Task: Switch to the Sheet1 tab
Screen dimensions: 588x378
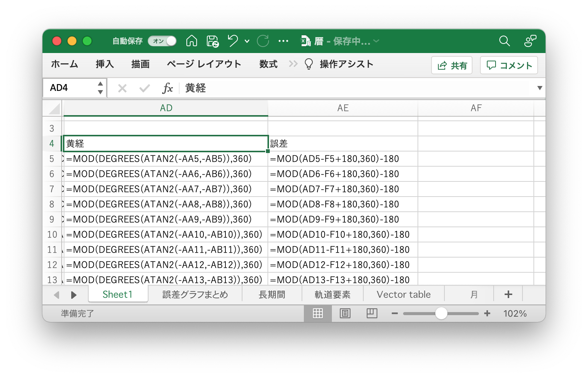Action: 118,294
